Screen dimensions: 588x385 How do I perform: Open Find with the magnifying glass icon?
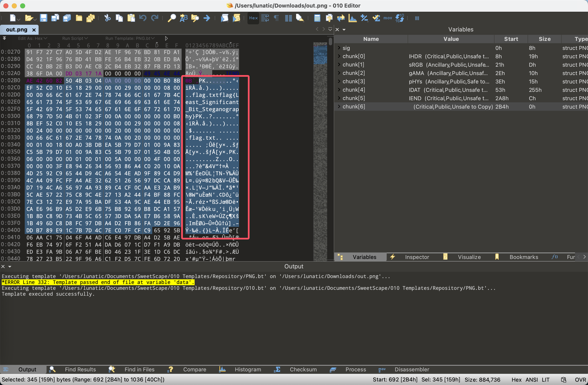point(172,18)
